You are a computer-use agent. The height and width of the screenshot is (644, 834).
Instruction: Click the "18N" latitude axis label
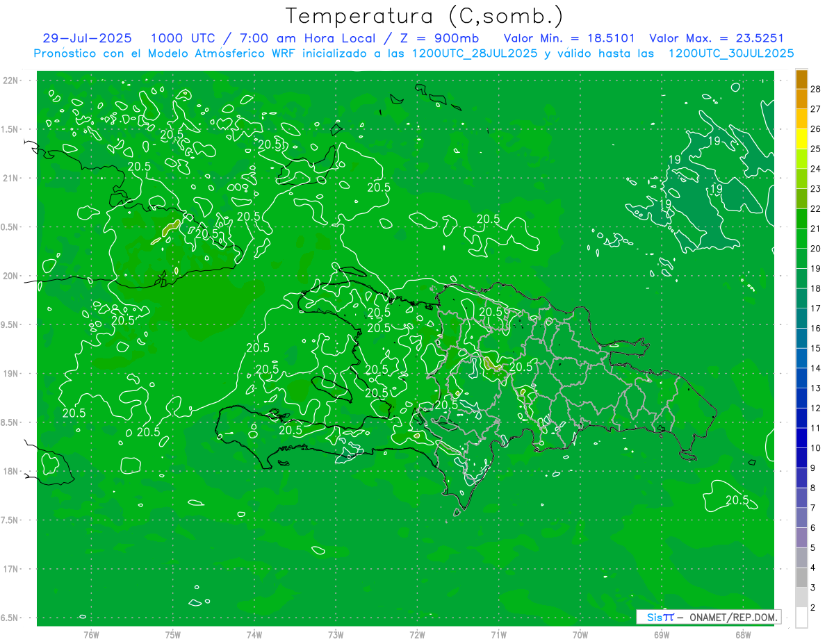10,471
